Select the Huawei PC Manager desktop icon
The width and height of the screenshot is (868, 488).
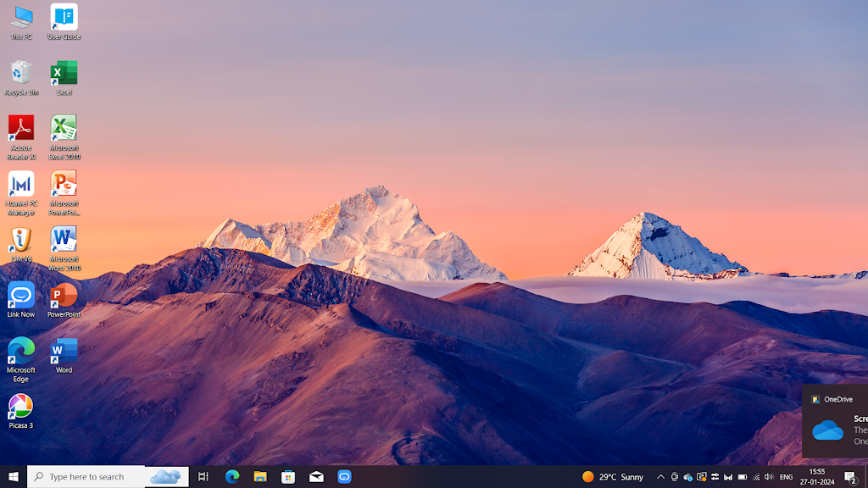[x=21, y=186]
